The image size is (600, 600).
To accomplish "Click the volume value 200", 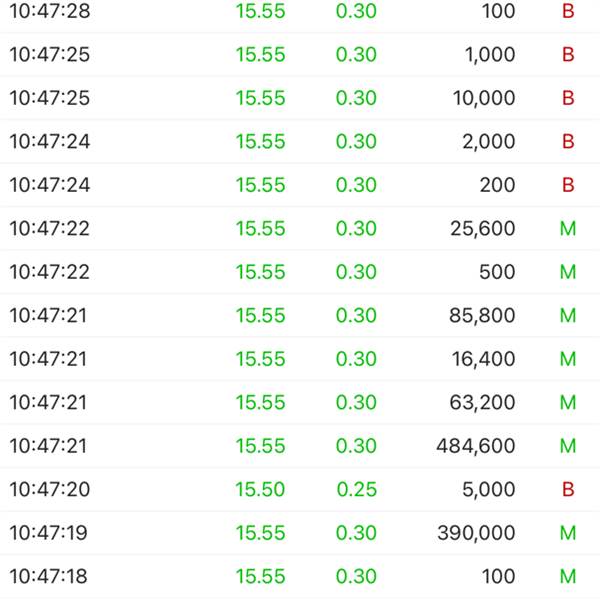I will tap(497, 185).
